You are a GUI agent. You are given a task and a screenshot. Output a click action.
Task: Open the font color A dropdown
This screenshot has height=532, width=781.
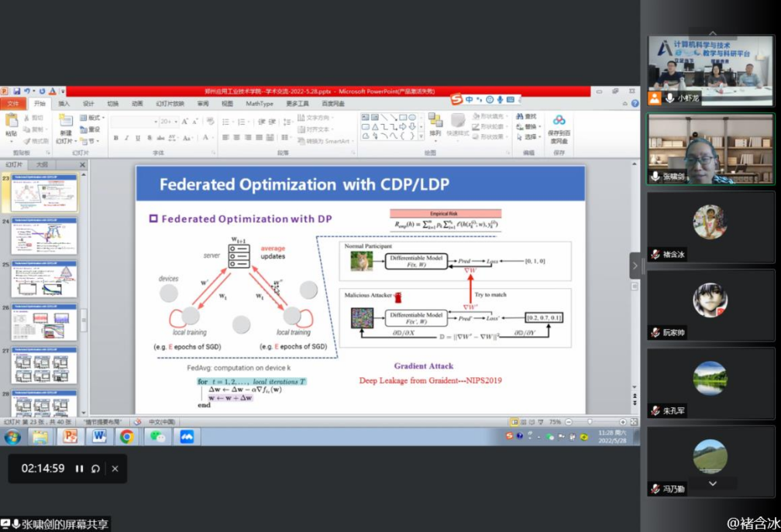212,138
